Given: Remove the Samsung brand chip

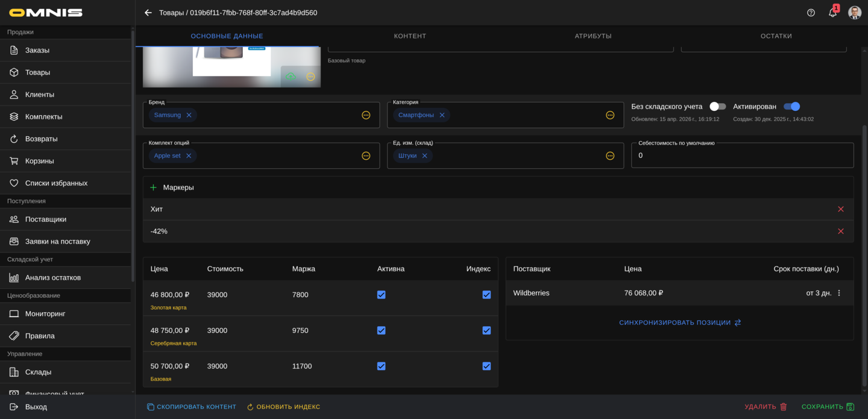Looking at the screenshot, I should tap(189, 115).
